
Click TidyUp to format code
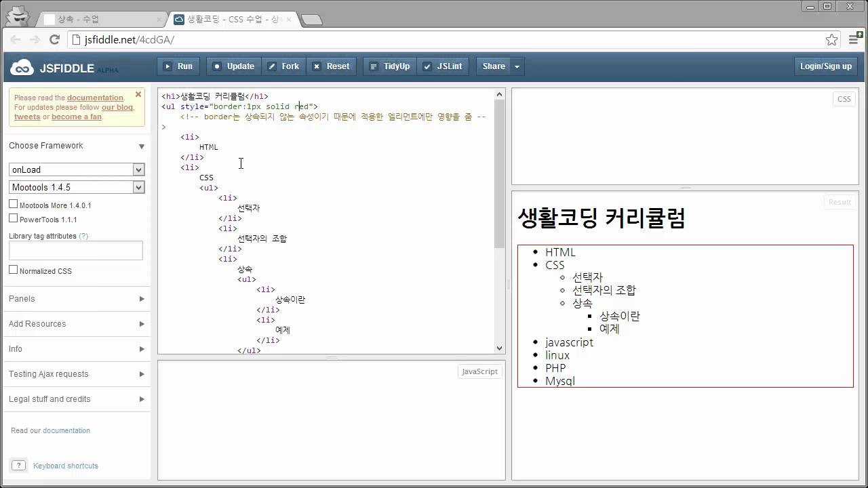390,66
